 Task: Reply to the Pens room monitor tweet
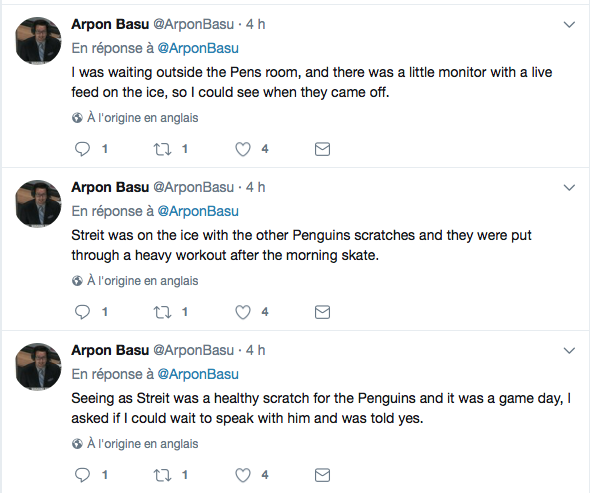[x=82, y=149]
